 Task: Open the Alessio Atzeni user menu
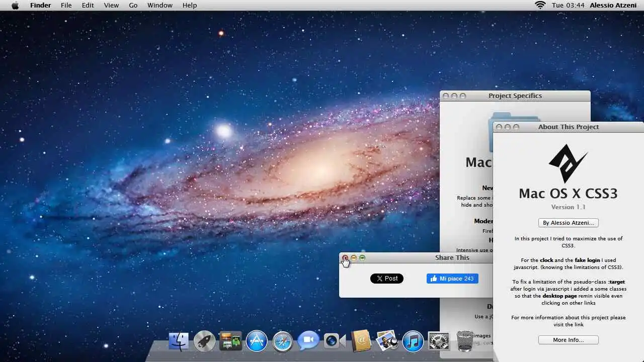pos(613,5)
